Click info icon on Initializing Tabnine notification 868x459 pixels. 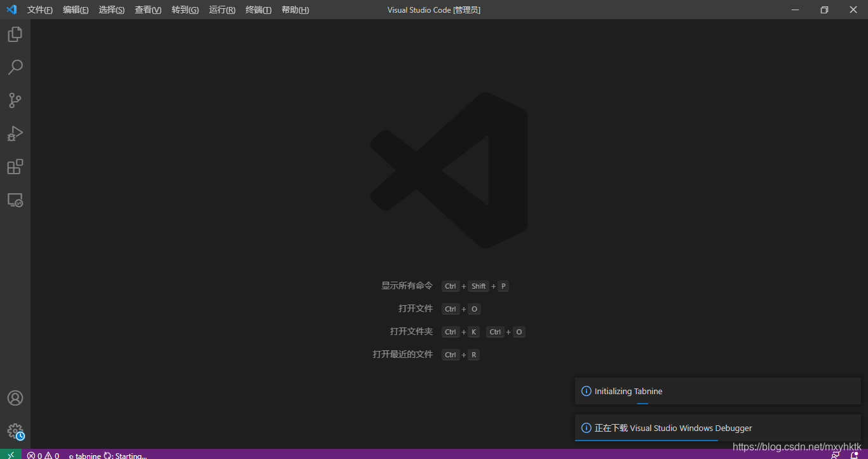tap(586, 391)
